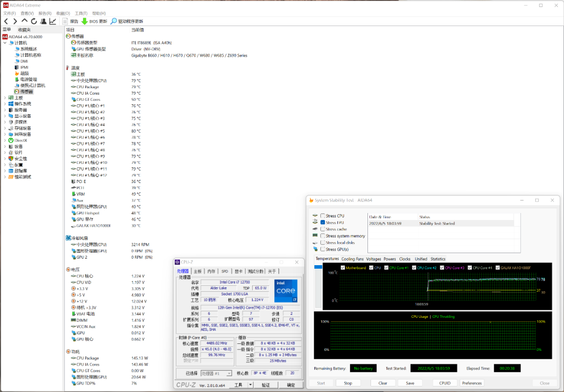The height and width of the screenshot is (392, 564).
Task: Stop the stability test
Action: click(x=348, y=383)
